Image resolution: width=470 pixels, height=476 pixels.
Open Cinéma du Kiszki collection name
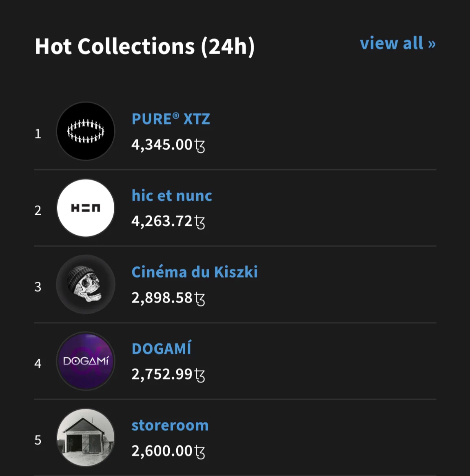point(195,272)
